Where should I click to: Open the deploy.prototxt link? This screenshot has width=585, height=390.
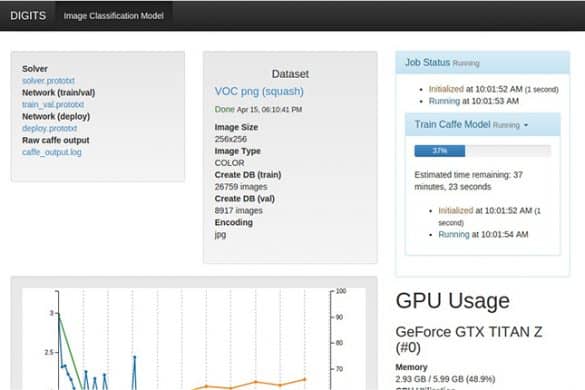[49, 128]
